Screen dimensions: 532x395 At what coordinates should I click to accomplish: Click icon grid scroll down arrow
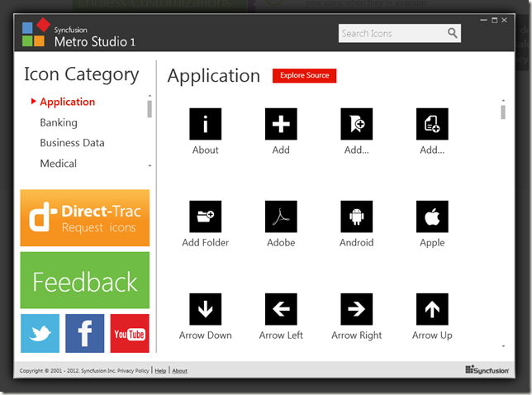[x=503, y=346]
